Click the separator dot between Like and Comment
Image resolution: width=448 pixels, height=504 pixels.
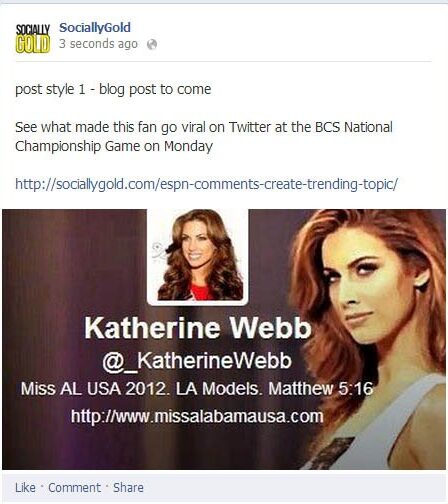coord(42,486)
